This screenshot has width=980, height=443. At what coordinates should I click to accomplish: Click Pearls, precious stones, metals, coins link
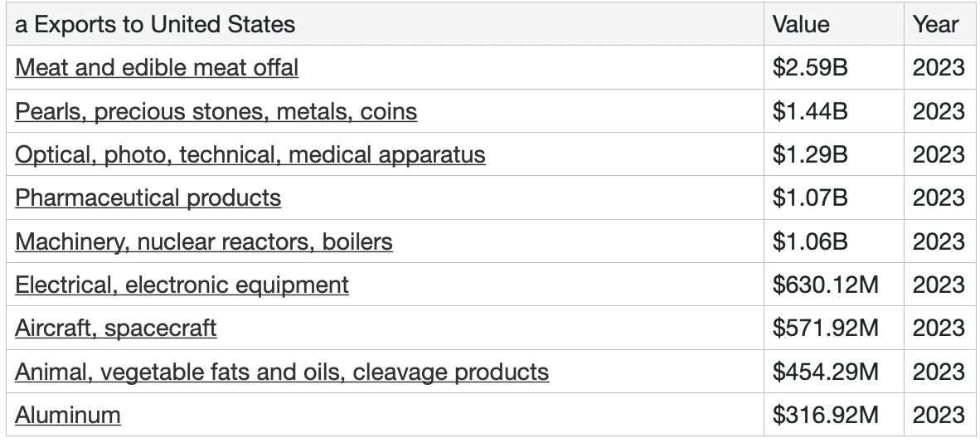(x=216, y=111)
